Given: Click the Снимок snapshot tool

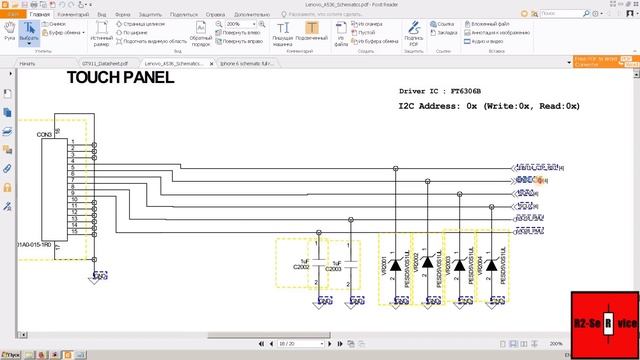Looking at the screenshot, I should tap(54, 24).
